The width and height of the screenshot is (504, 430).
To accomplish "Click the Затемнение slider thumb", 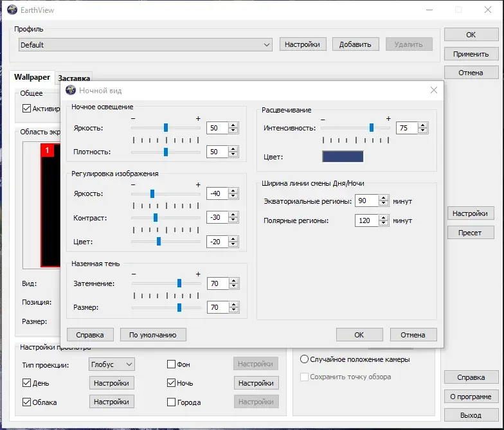I will [179, 283].
